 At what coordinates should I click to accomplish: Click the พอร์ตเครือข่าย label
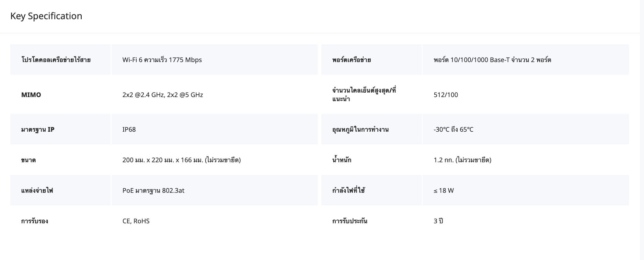[x=351, y=60]
